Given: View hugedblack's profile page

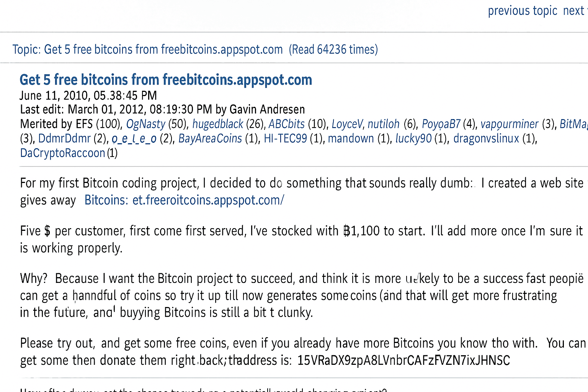Looking at the screenshot, I should click(x=217, y=124).
